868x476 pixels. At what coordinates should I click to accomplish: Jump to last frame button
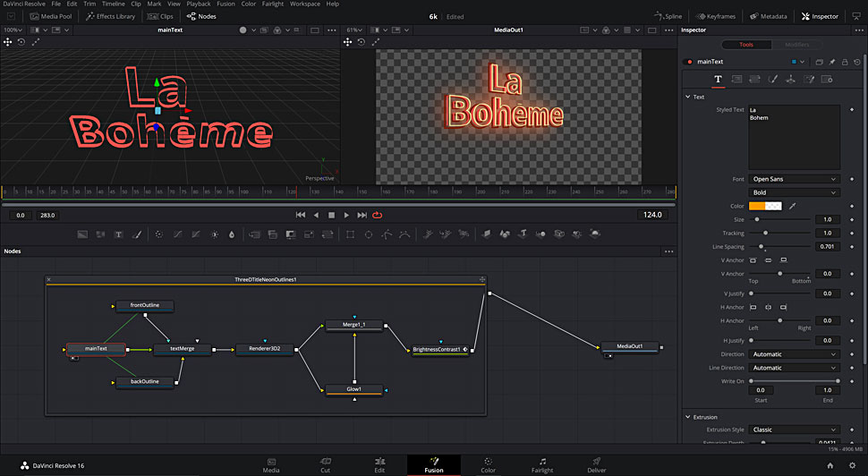click(x=362, y=215)
